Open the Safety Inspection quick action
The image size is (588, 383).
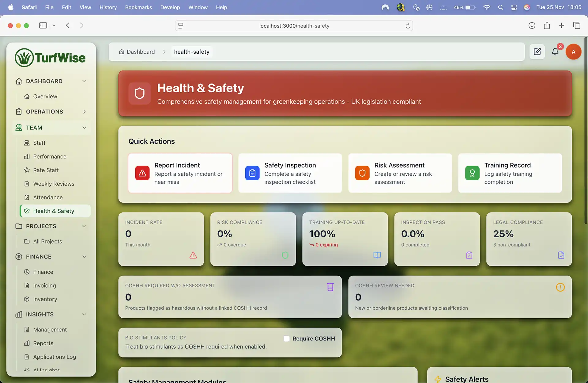290,173
